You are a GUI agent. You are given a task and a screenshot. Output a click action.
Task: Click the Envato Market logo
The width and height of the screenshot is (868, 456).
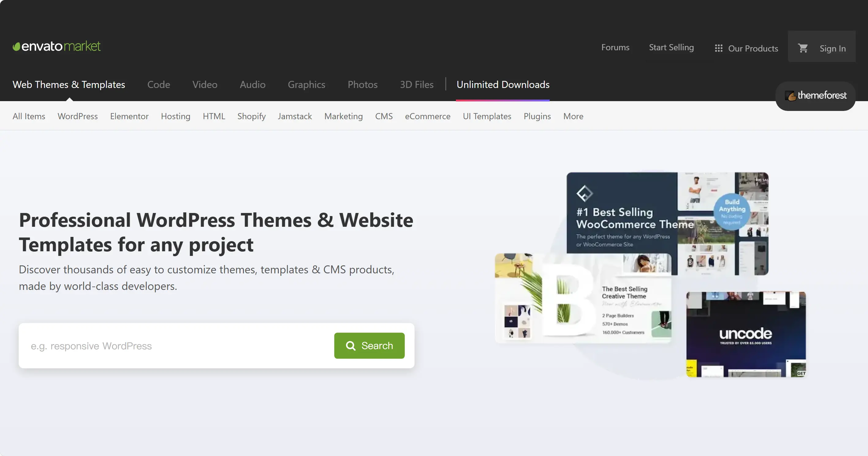(x=57, y=46)
